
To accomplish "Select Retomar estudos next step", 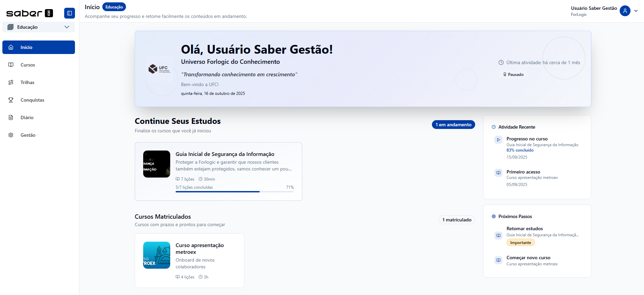I will [x=524, y=229].
